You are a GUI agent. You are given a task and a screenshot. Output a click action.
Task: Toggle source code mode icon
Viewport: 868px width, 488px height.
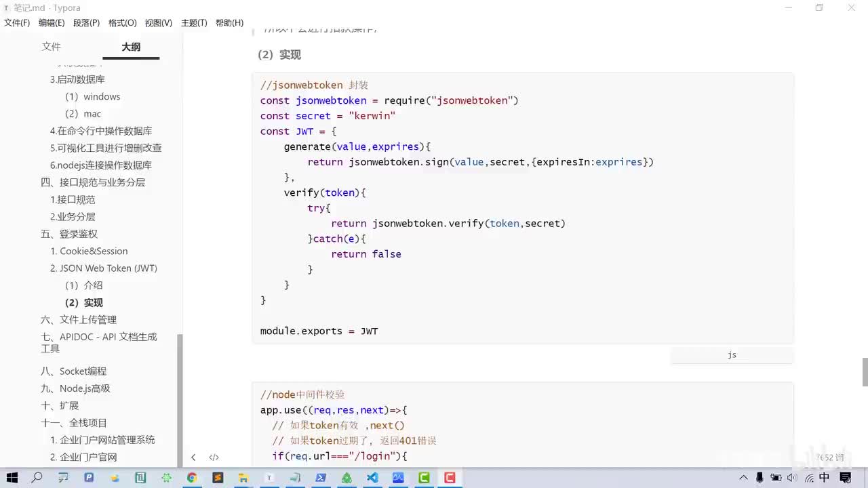coord(214,457)
